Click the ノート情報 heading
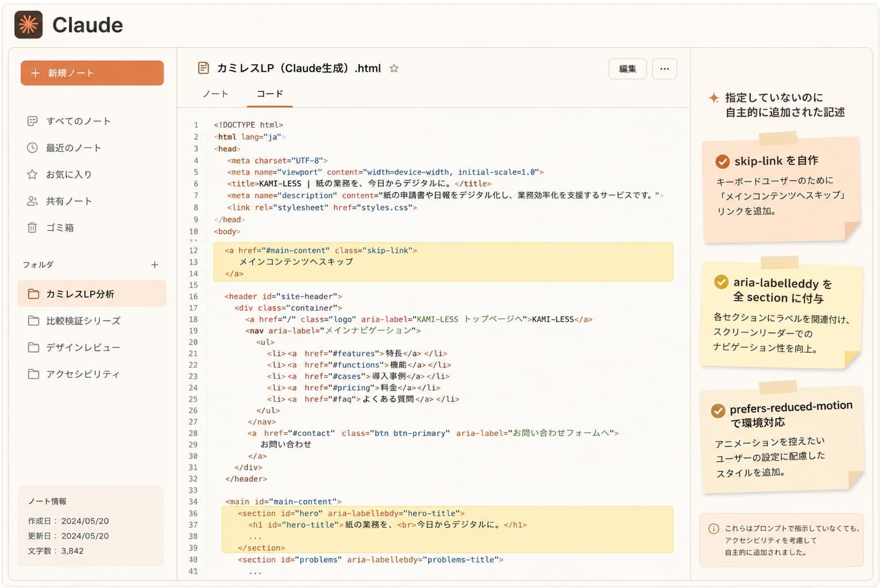 pyautogui.click(x=47, y=501)
